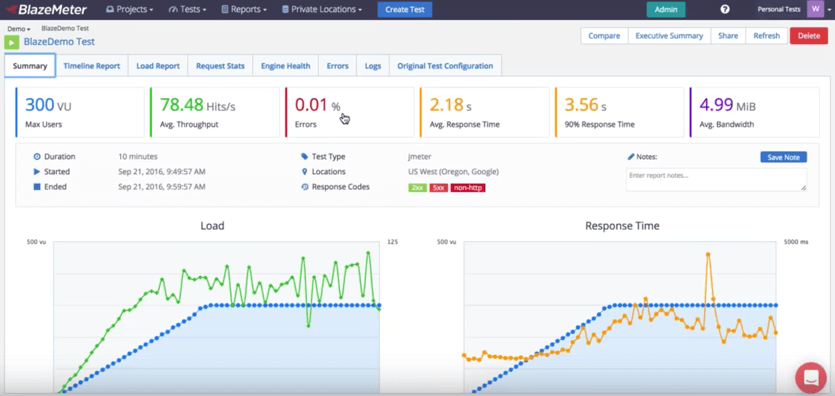Screen dimensions: 835x396
Task: Click the 3.56 s 90% Response Time card
Action: point(619,112)
